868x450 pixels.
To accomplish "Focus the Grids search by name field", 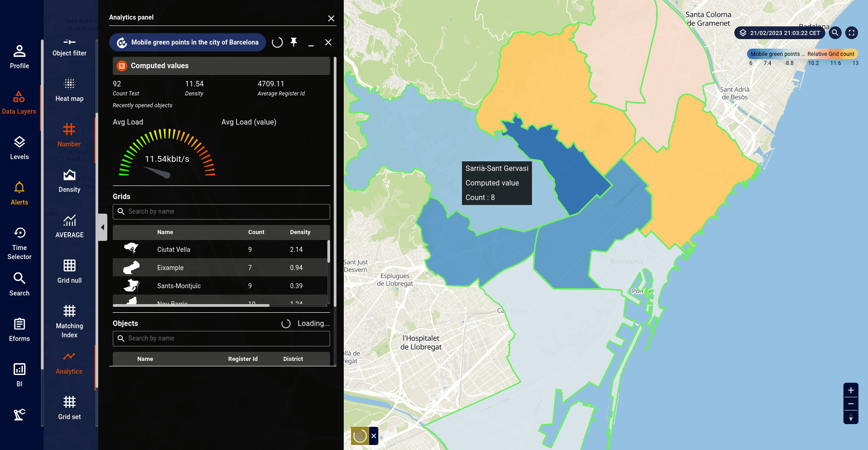I will click(x=221, y=212).
